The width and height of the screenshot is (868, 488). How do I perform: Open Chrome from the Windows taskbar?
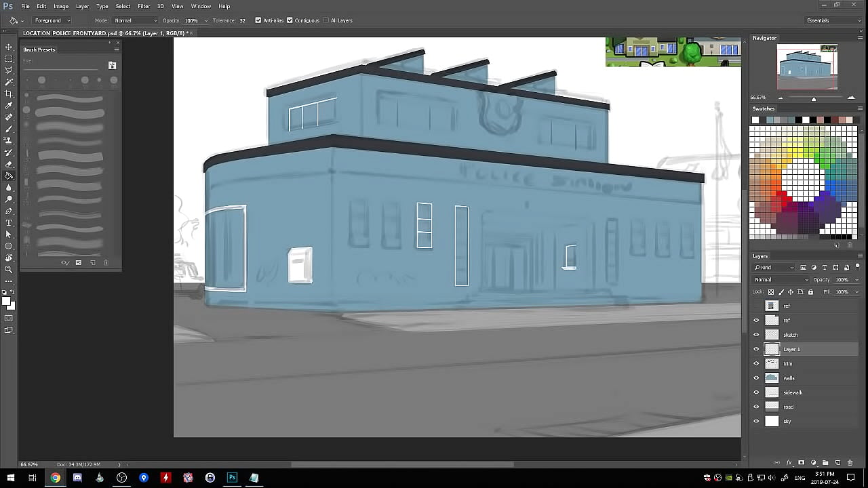coord(55,478)
